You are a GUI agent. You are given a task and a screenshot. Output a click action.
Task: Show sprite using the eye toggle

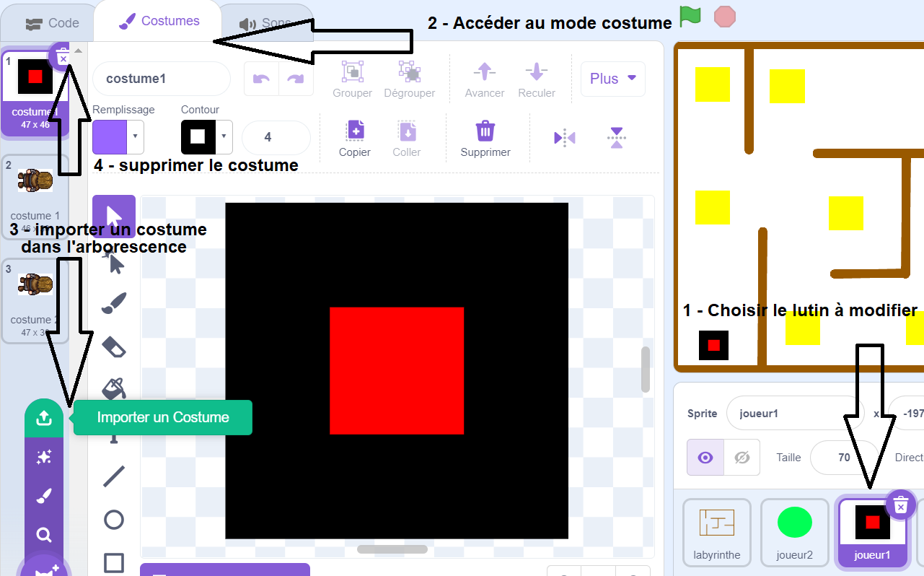[x=705, y=458]
